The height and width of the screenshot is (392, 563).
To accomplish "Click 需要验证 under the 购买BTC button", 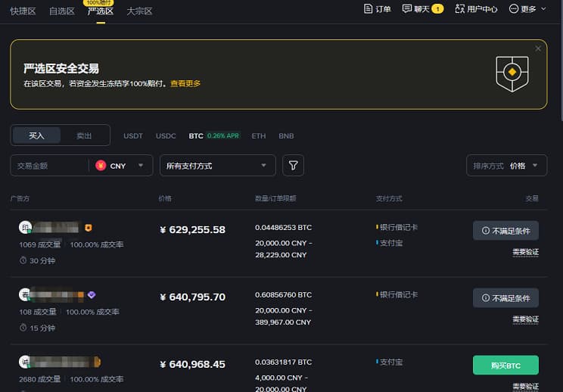I will (525, 386).
